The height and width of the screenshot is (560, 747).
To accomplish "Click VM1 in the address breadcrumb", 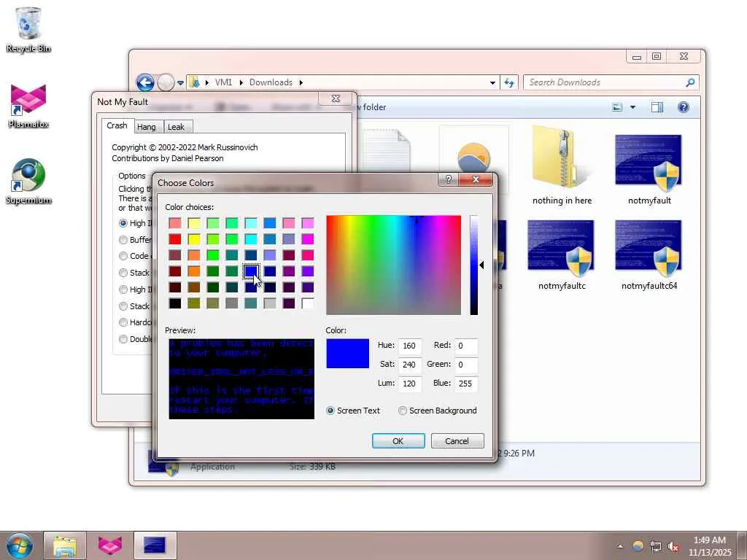I will (223, 82).
